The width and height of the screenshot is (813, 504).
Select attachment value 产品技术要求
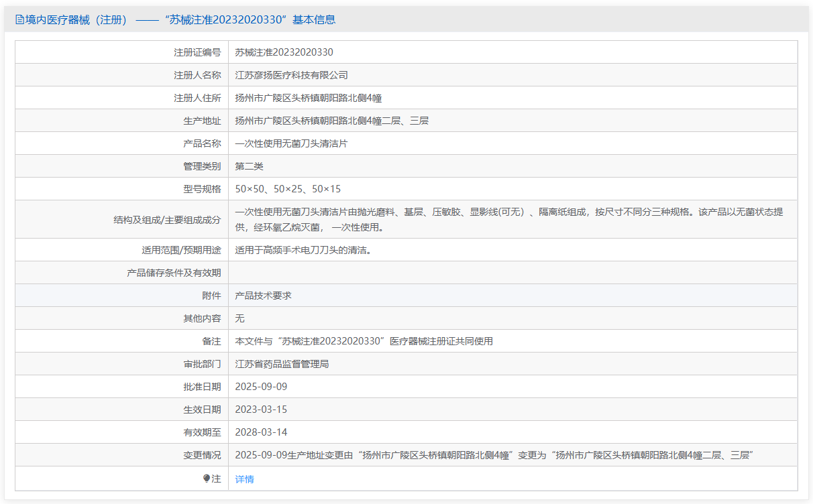pyautogui.click(x=264, y=296)
